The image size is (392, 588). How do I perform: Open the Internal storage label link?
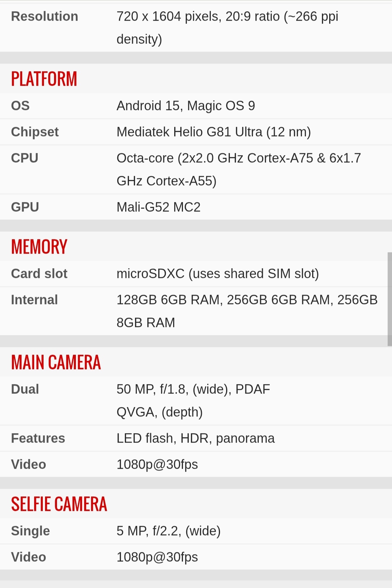pos(34,300)
